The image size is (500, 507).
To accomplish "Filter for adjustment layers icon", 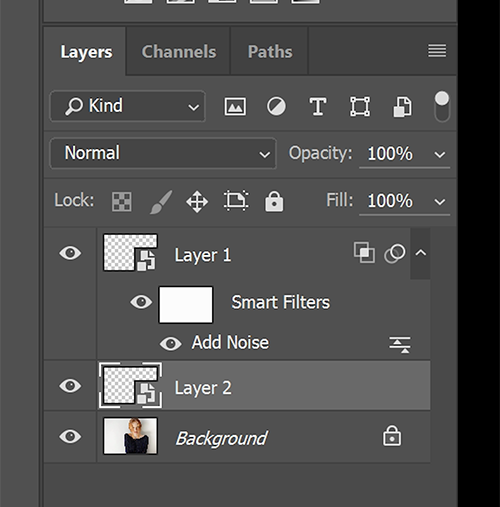I will coord(276,107).
